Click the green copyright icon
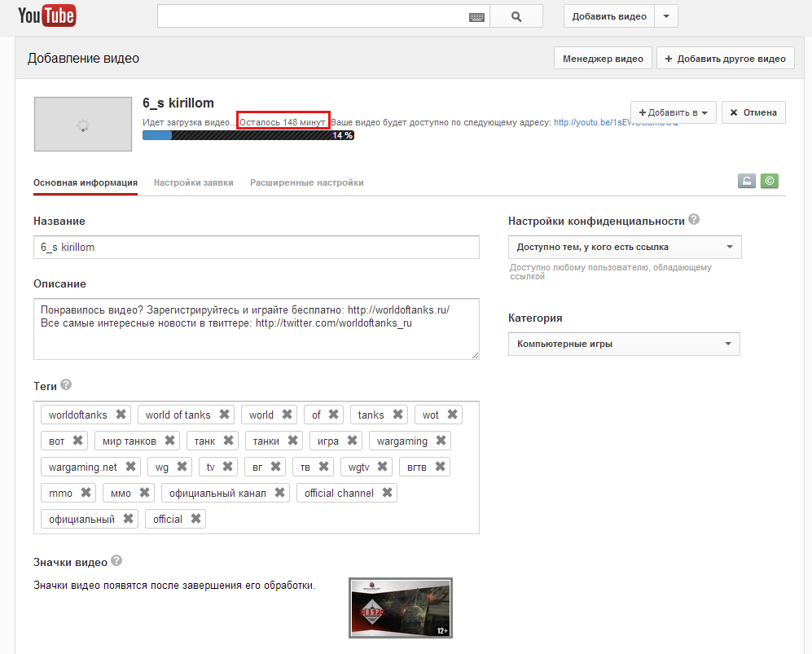Screen dimensions: 812x654 770,181
